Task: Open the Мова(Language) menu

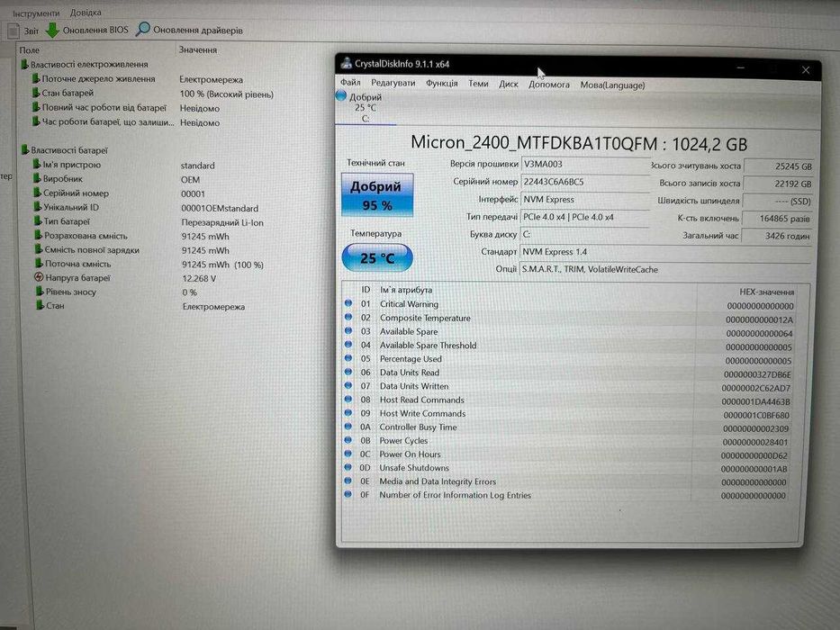Action: (612, 85)
